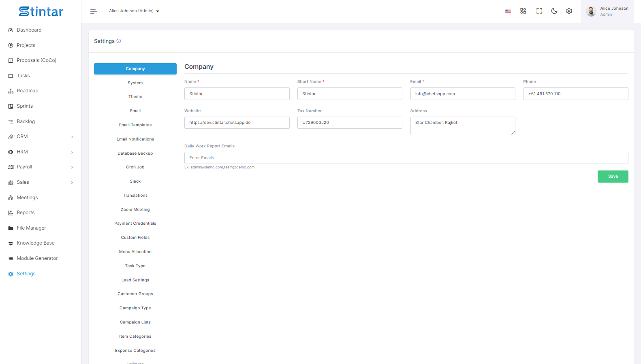Save the company settings

tap(613, 177)
